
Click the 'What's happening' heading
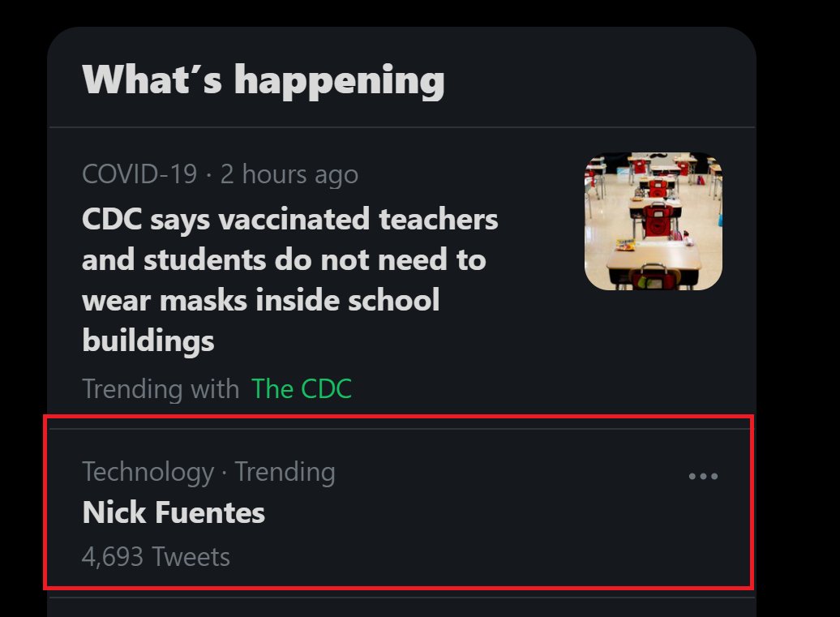(x=264, y=80)
